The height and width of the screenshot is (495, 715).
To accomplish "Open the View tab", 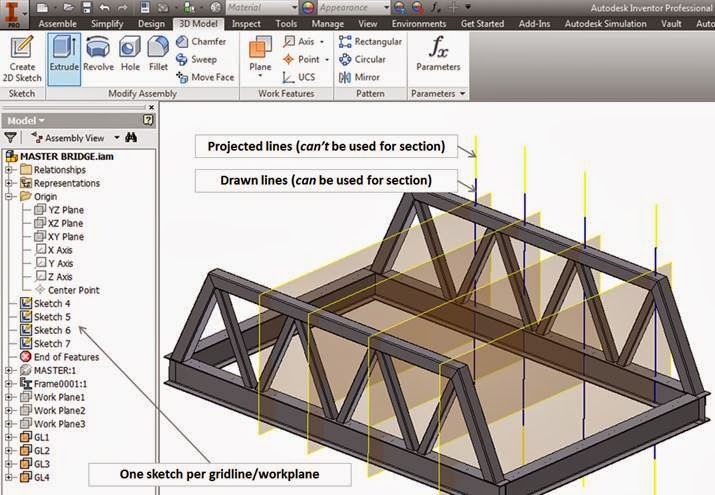I will (368, 24).
